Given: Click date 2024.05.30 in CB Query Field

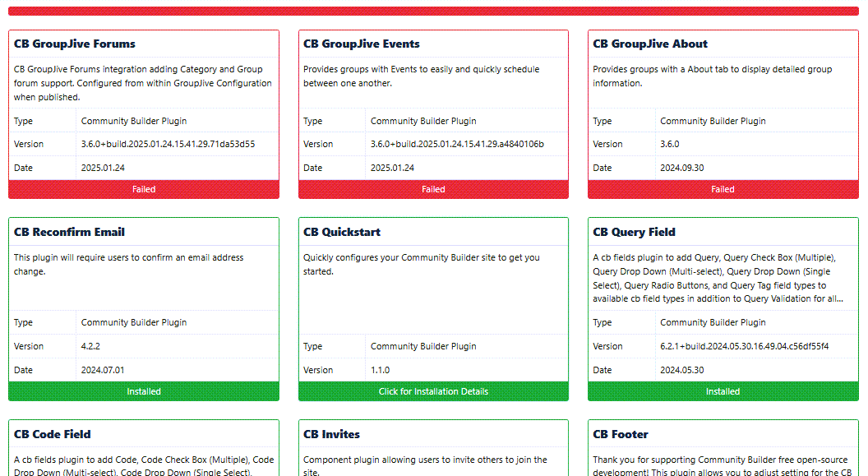Looking at the screenshot, I should point(682,370).
